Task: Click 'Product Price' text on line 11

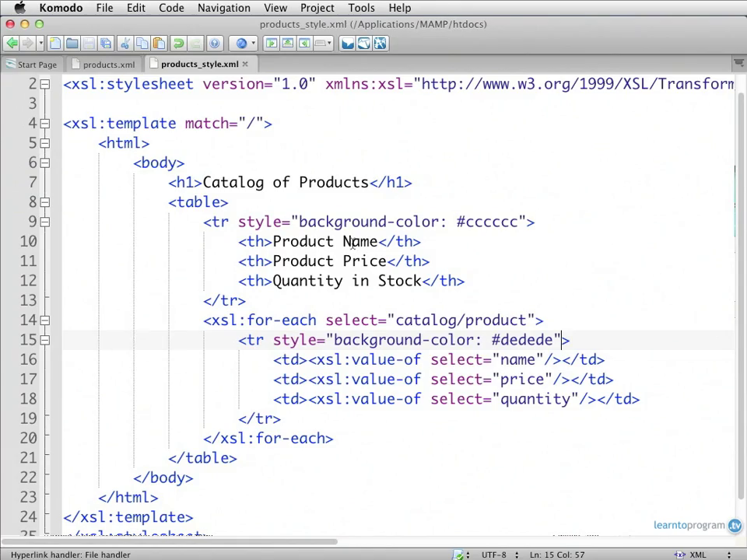Action: point(329,261)
